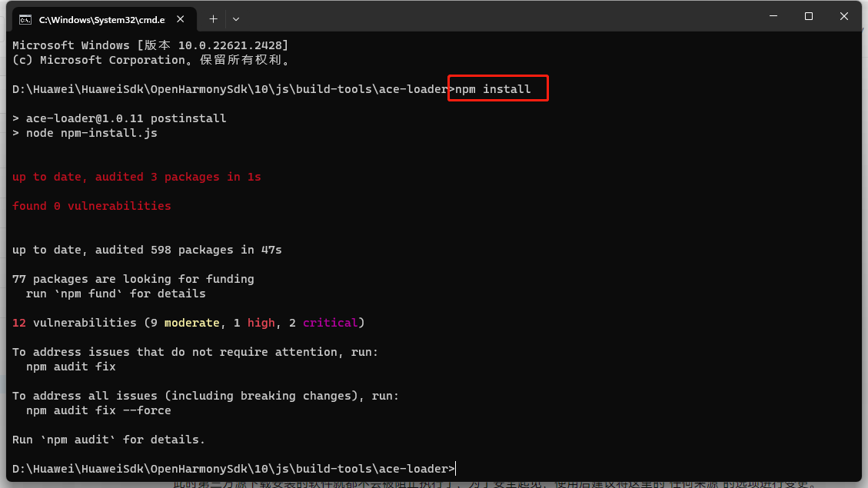Click the 'audited 598 packages in 47s' line
Image resolution: width=868 pixels, height=488 pixels.
point(146,249)
